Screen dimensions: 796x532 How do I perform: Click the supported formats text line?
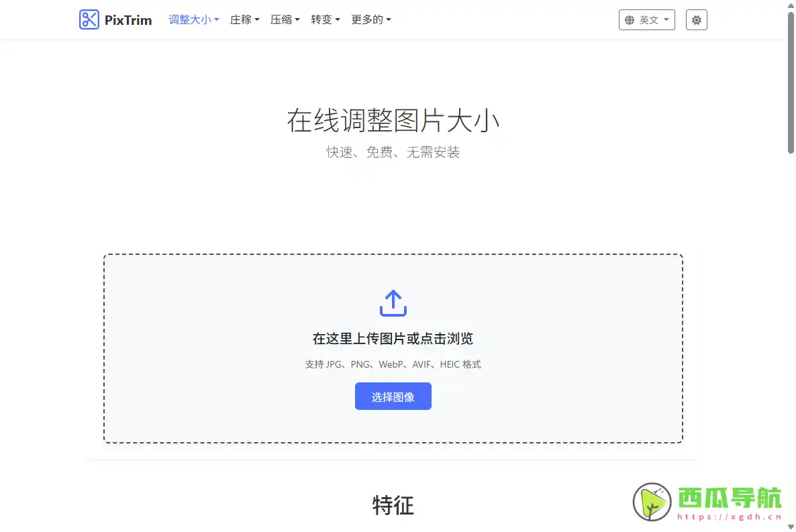pos(393,364)
